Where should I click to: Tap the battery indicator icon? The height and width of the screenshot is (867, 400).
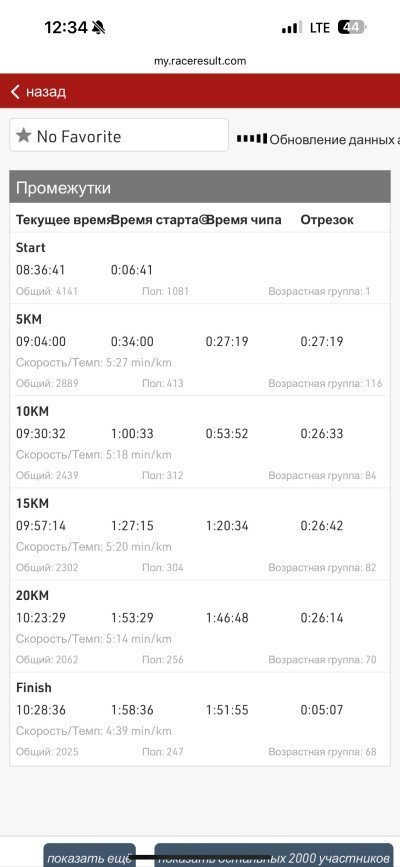coord(352,27)
